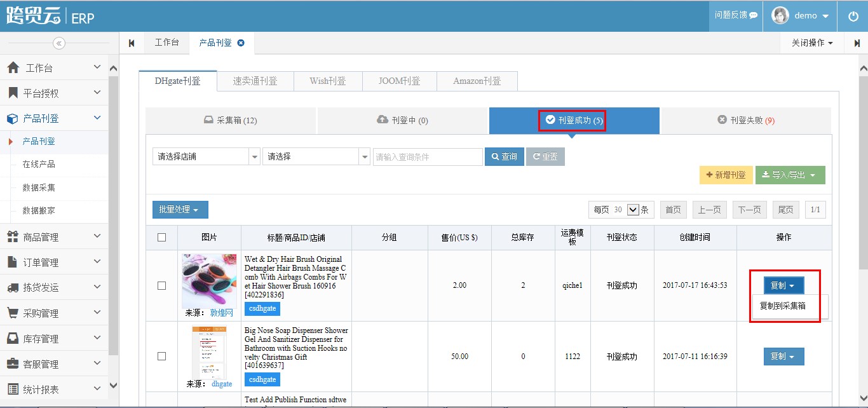Expand the 商品管理 sidebar menu chevron
The image size is (868, 408).
(97, 236)
